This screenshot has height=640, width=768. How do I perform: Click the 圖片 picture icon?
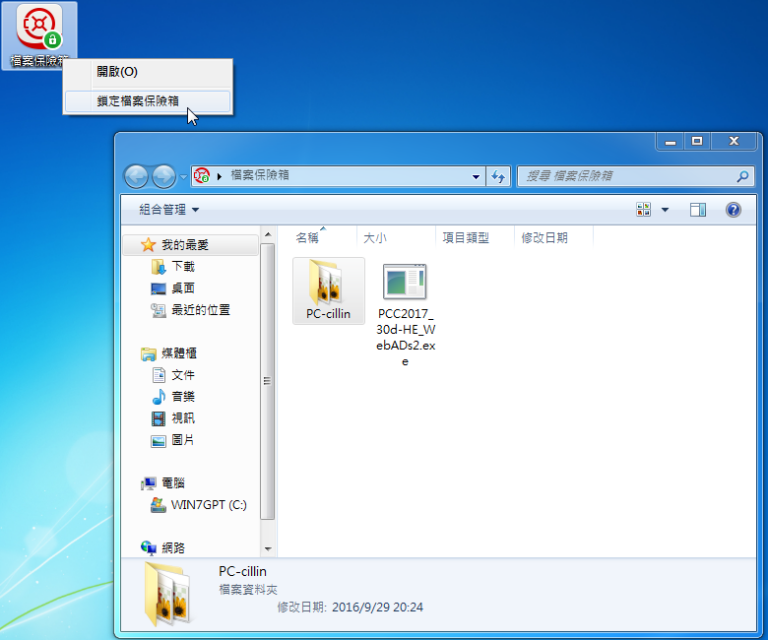click(158, 441)
